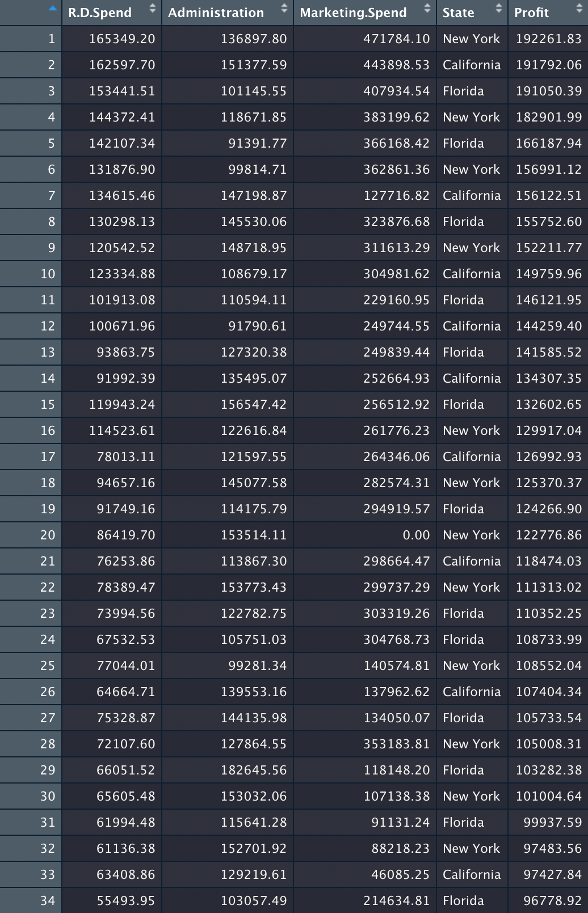
Task: Click the State cell in row 3
Action: [472, 91]
